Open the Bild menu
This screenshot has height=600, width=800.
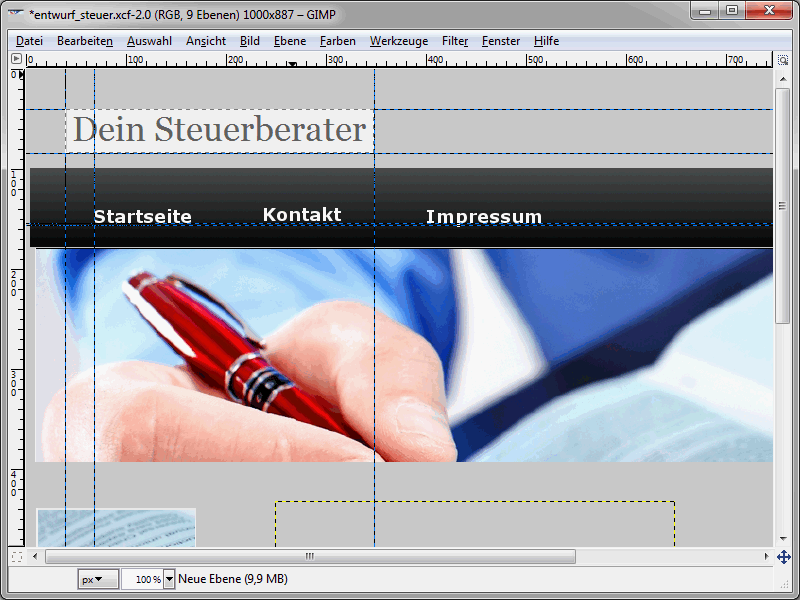coord(249,41)
